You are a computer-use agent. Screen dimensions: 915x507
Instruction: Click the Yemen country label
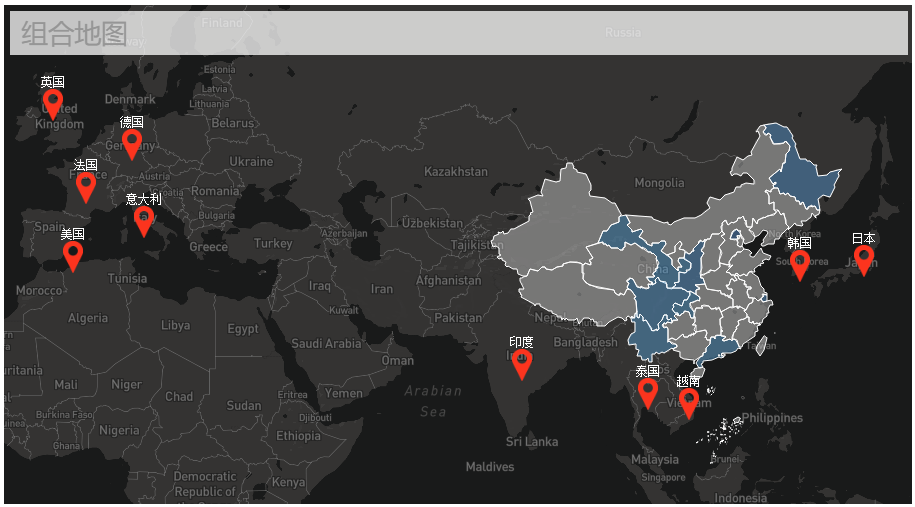344,393
